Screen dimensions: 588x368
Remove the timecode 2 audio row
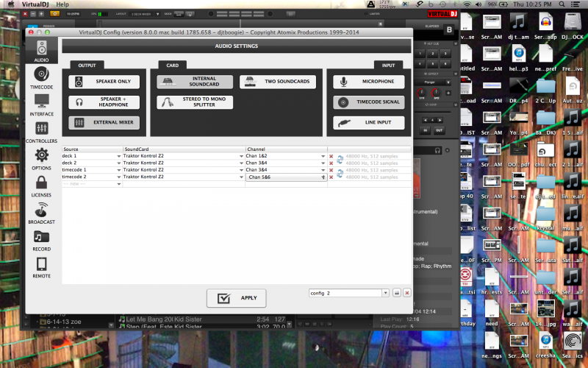coord(331,177)
